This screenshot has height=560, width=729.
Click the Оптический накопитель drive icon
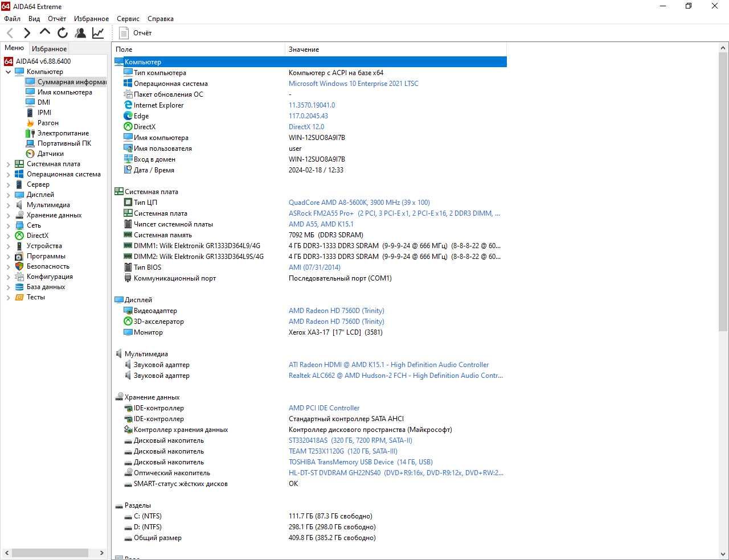(x=128, y=473)
